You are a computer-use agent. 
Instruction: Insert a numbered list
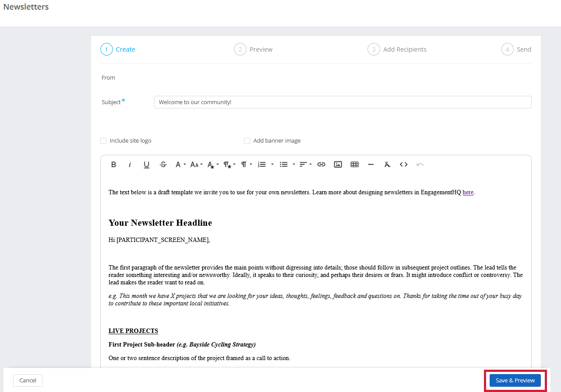262,164
